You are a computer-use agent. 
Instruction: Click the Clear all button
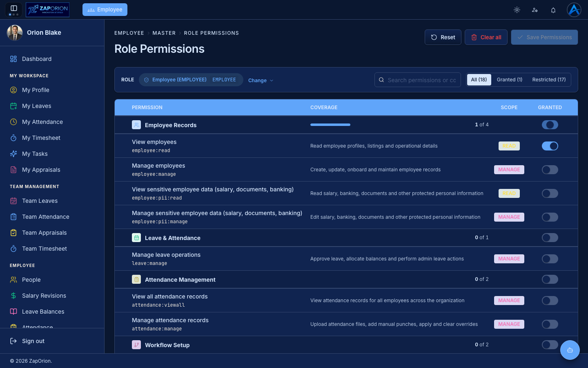coord(486,37)
